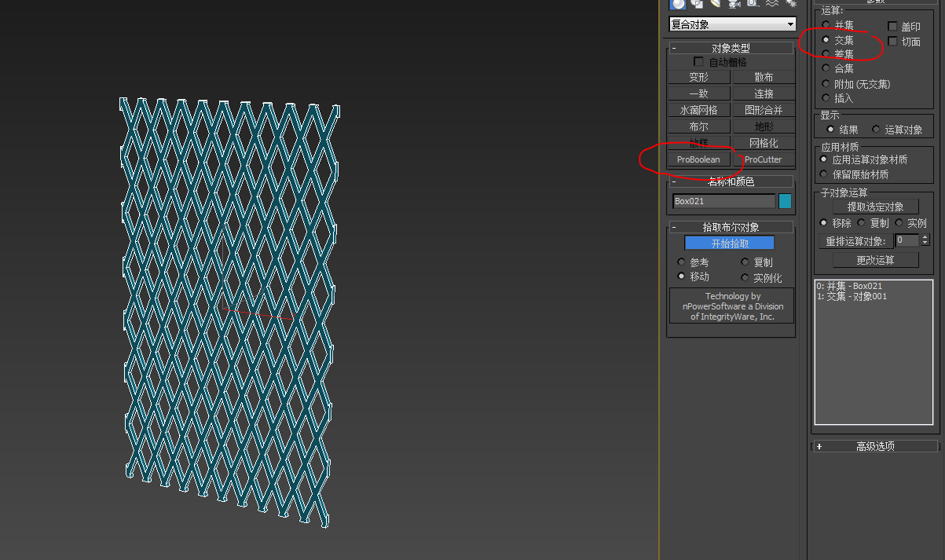Select the 移除 sub-object radio
Image resolution: width=945 pixels, height=560 pixels.
pos(824,223)
